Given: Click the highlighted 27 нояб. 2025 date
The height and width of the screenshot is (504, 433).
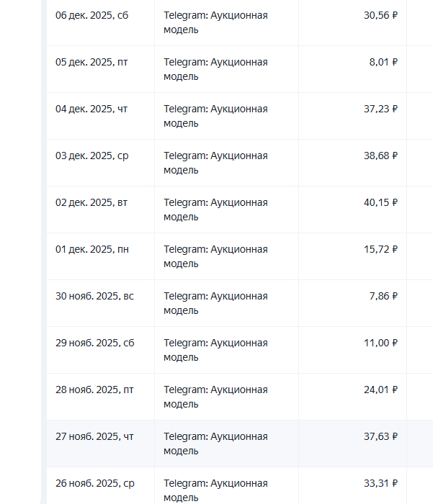Looking at the screenshot, I should point(94,436).
